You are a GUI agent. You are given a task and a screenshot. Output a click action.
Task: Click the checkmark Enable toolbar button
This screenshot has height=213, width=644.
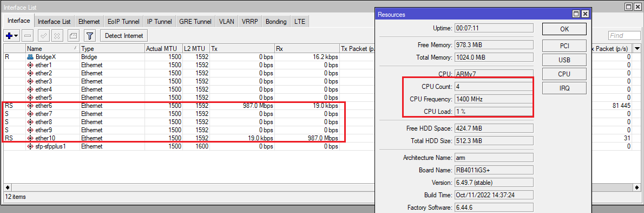click(x=43, y=35)
